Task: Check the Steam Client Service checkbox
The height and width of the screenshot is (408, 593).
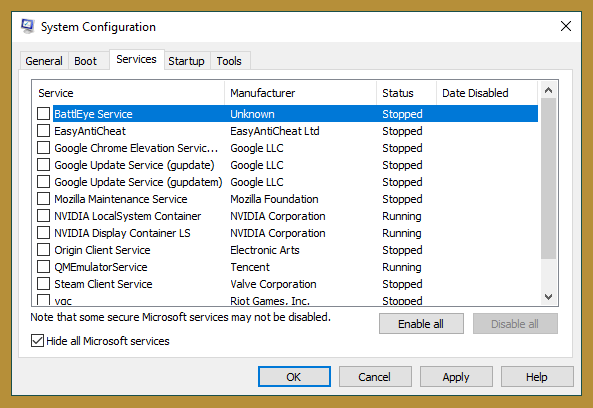Action: coord(43,284)
